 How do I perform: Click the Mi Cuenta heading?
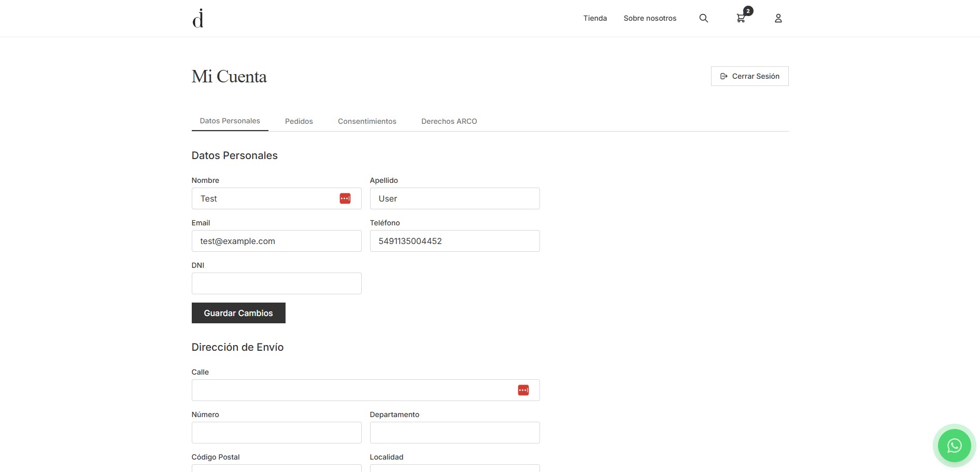(x=229, y=77)
